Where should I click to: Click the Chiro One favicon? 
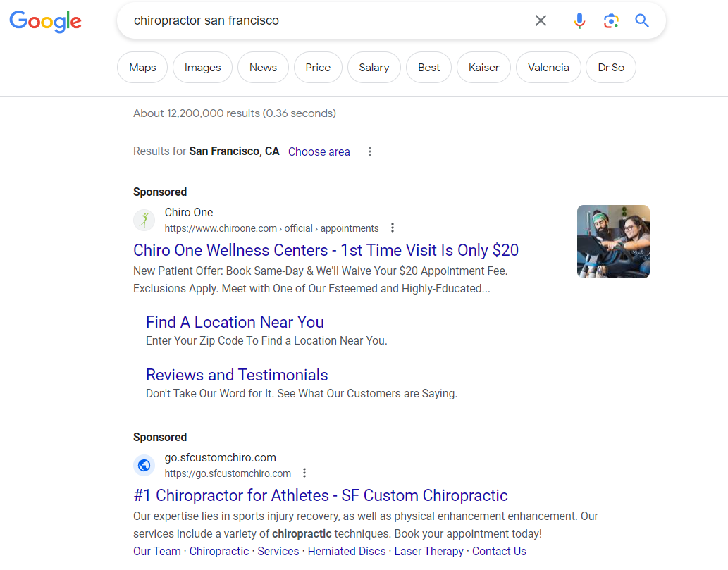144,220
